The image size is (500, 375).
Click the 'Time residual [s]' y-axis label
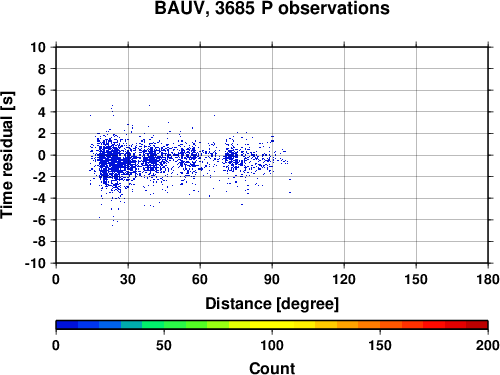[7, 155]
